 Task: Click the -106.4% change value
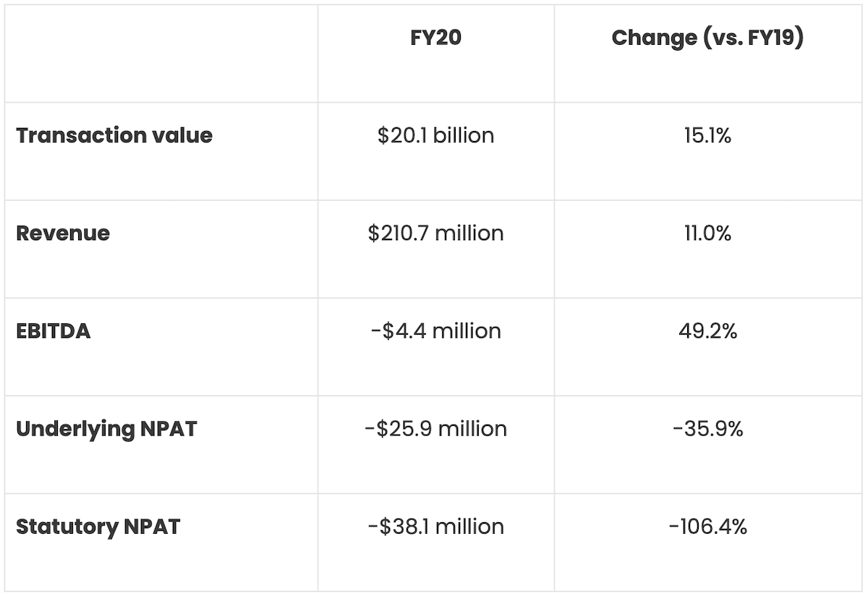[x=707, y=526]
